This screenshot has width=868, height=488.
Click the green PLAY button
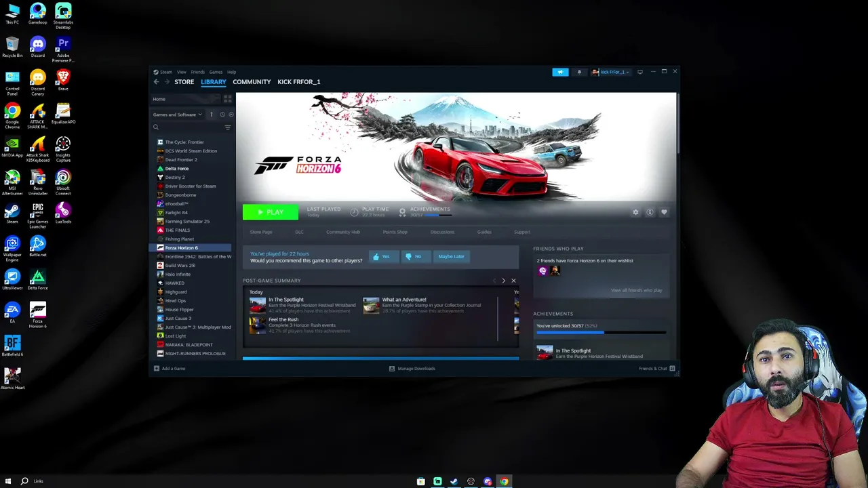[270, 212]
